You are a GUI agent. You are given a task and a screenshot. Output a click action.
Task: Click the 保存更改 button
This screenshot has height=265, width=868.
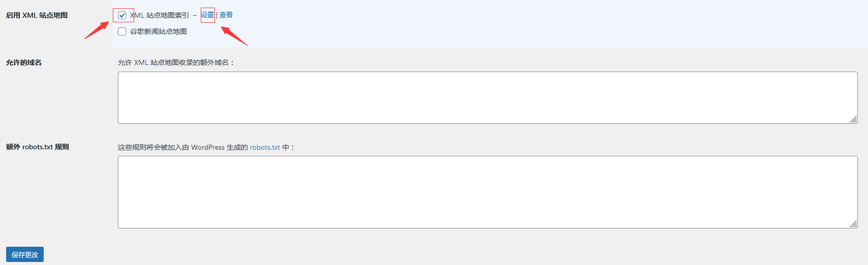(25, 254)
